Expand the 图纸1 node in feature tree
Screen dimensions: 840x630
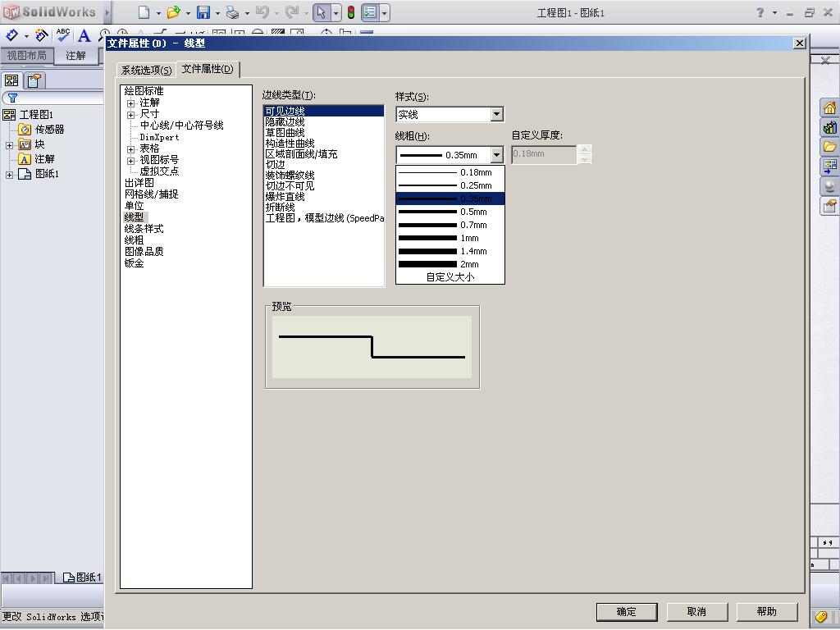[x=9, y=175]
